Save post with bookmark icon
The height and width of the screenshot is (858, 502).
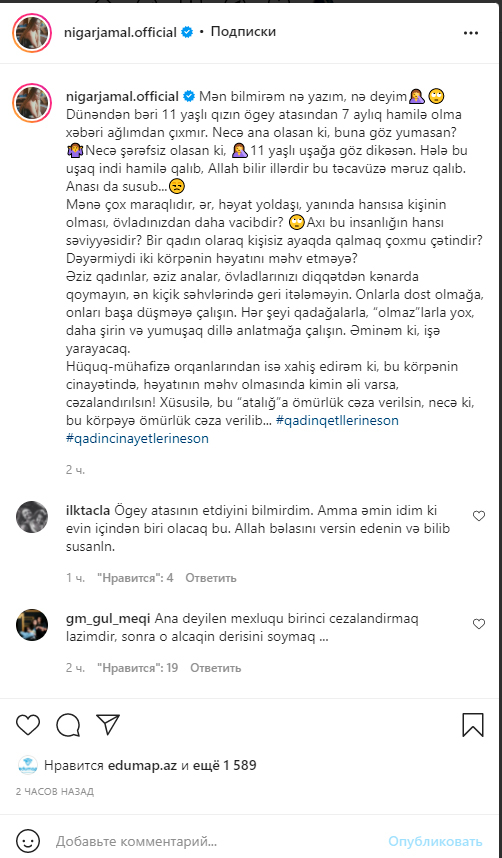(x=473, y=725)
